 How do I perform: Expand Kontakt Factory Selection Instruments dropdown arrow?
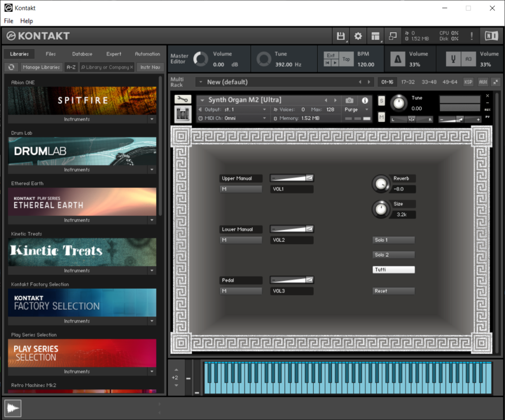pos(152,321)
